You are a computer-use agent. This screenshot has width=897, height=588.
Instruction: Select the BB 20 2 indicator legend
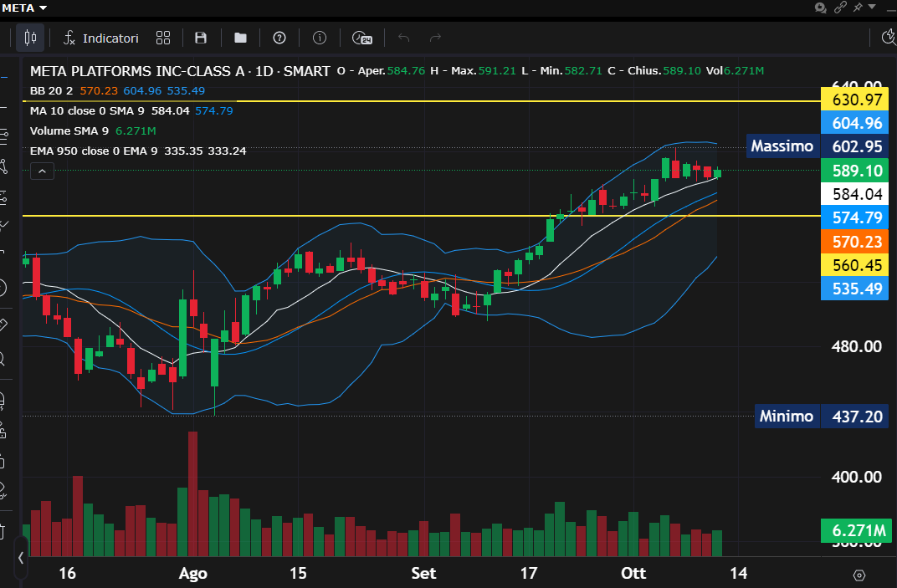pos(51,90)
